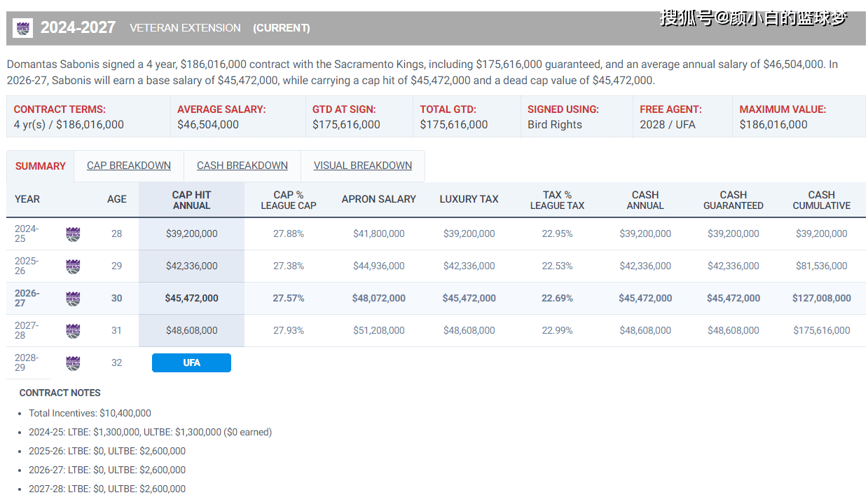
Task: Click the 27.38% league cap cell
Action: (x=289, y=266)
